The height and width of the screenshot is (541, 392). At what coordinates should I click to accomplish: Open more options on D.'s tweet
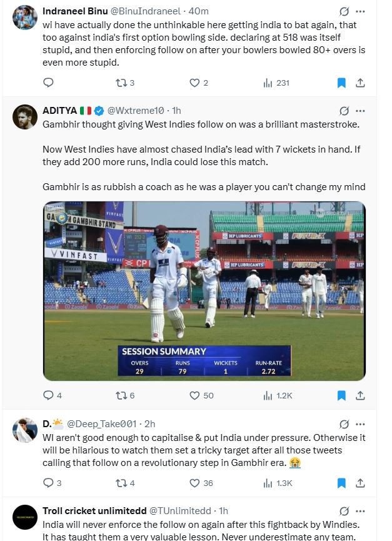(x=360, y=424)
